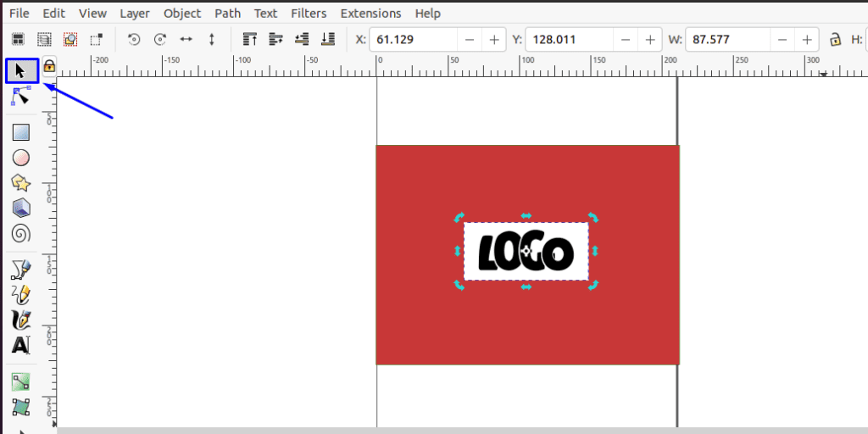
Task: Lower selection to bottom
Action: tap(328, 40)
